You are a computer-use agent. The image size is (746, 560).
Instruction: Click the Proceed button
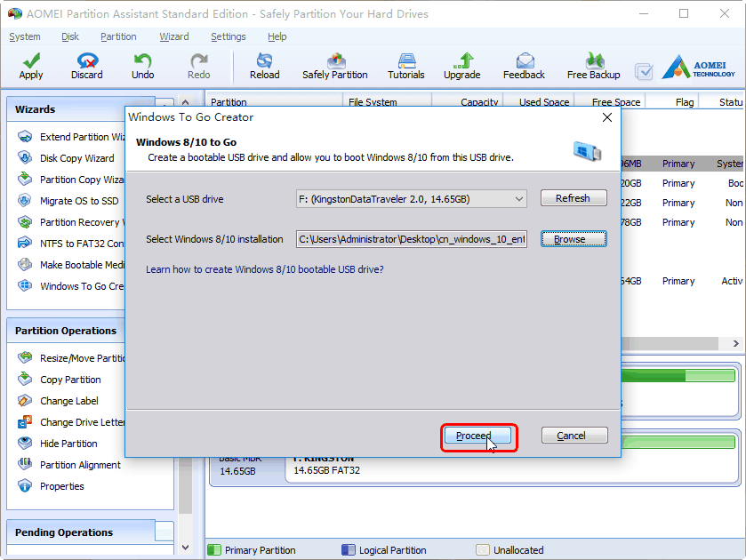pos(477,436)
